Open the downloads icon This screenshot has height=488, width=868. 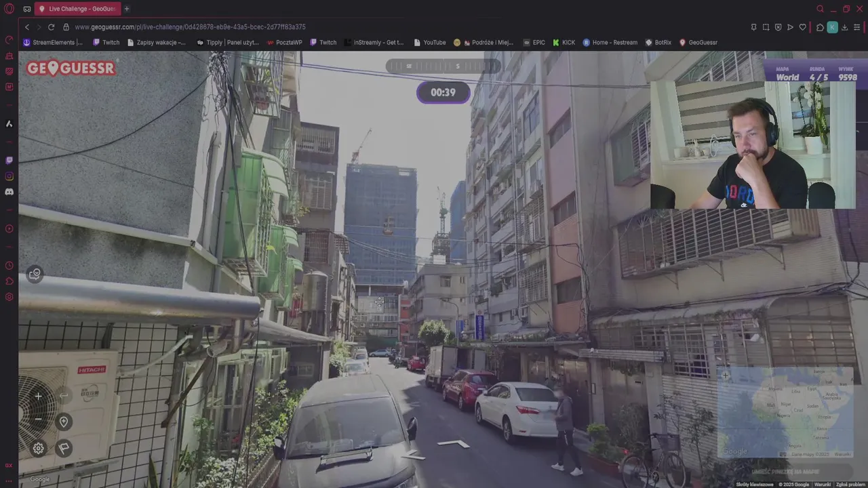click(x=844, y=27)
